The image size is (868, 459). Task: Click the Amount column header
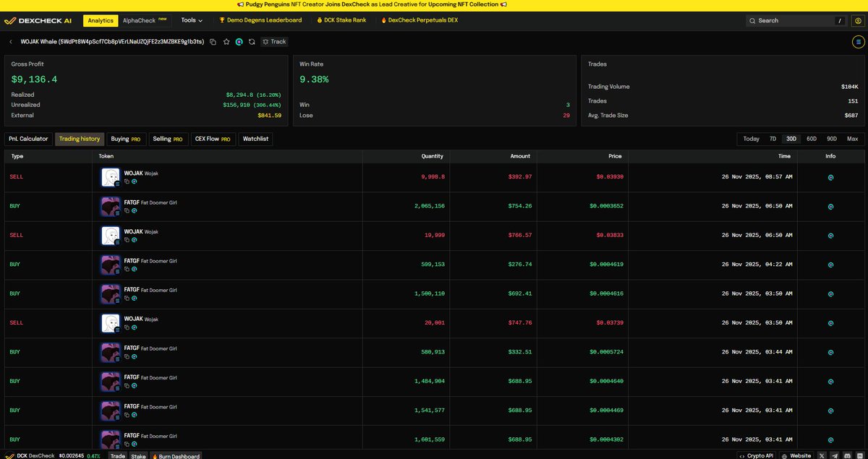520,156
